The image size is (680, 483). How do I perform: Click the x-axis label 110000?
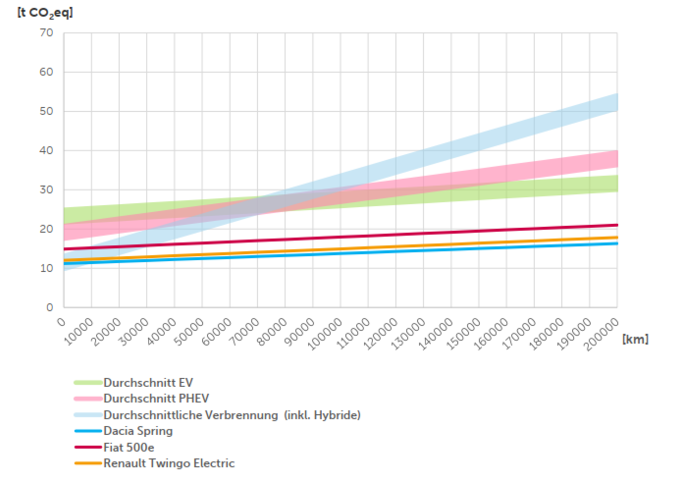353,333
